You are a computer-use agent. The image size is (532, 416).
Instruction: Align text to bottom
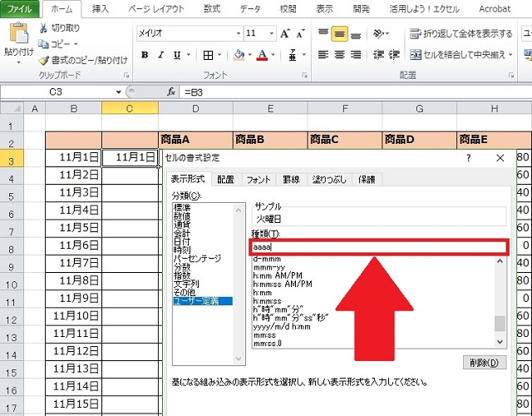tap(356, 35)
